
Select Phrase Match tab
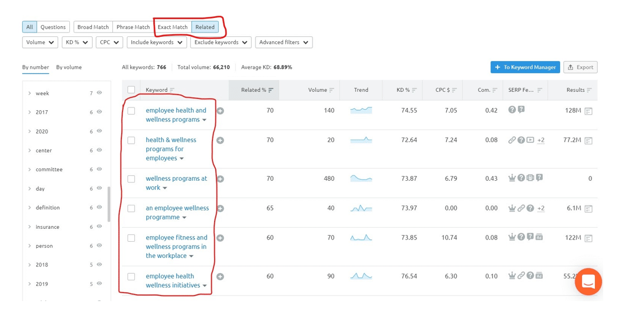pos(133,27)
